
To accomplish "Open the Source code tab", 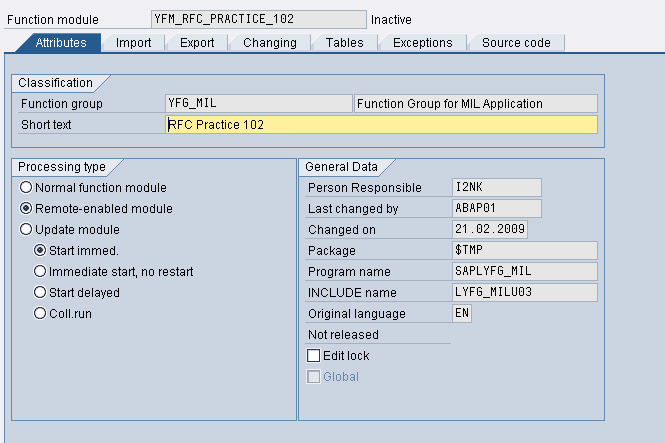I will pos(515,43).
